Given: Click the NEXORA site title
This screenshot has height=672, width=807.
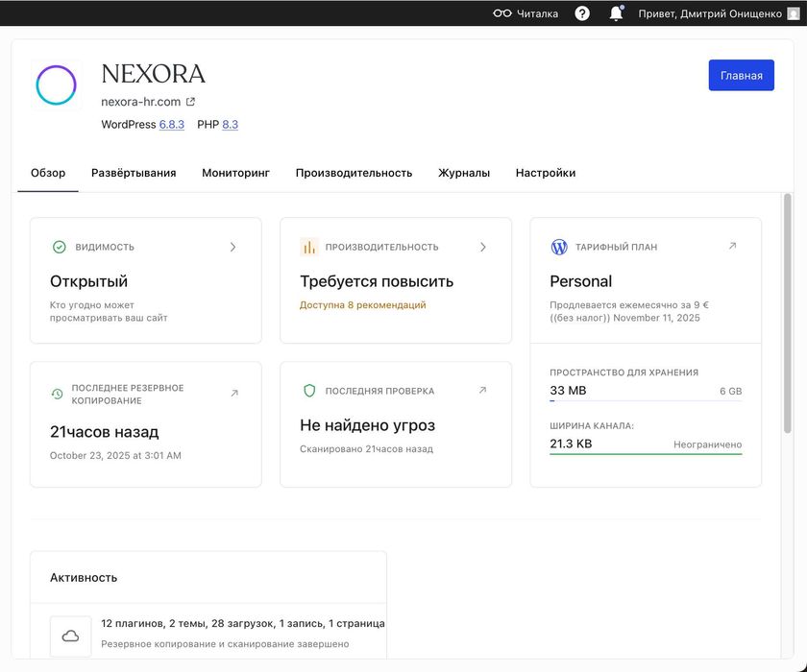Looking at the screenshot, I should (x=154, y=74).
